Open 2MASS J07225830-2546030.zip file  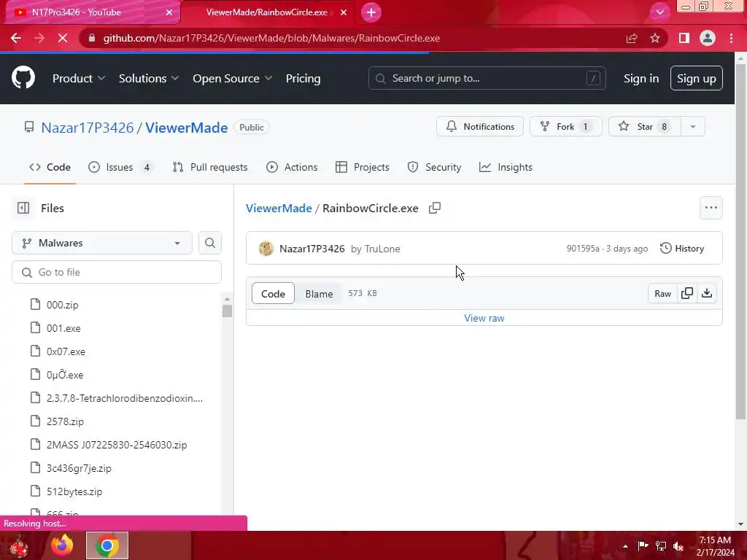coord(117,445)
